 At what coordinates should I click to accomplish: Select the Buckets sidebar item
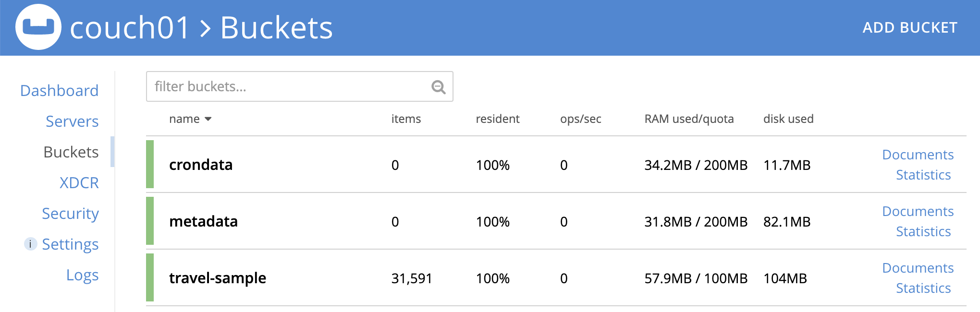coord(71,152)
